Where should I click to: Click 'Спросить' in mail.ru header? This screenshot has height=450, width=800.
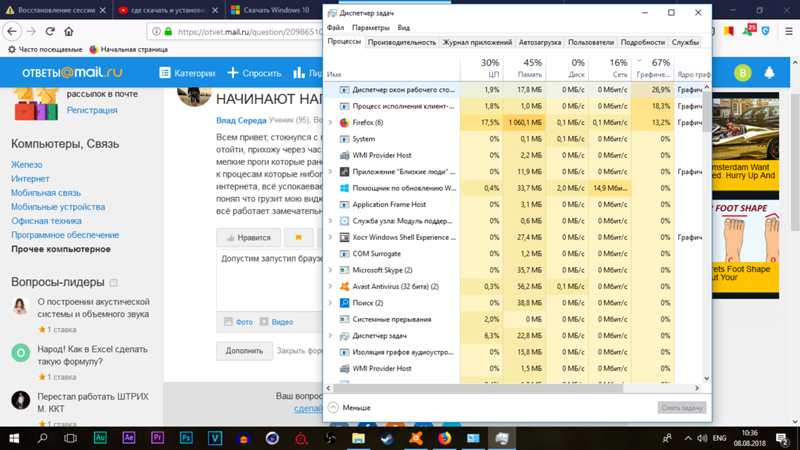(254, 73)
